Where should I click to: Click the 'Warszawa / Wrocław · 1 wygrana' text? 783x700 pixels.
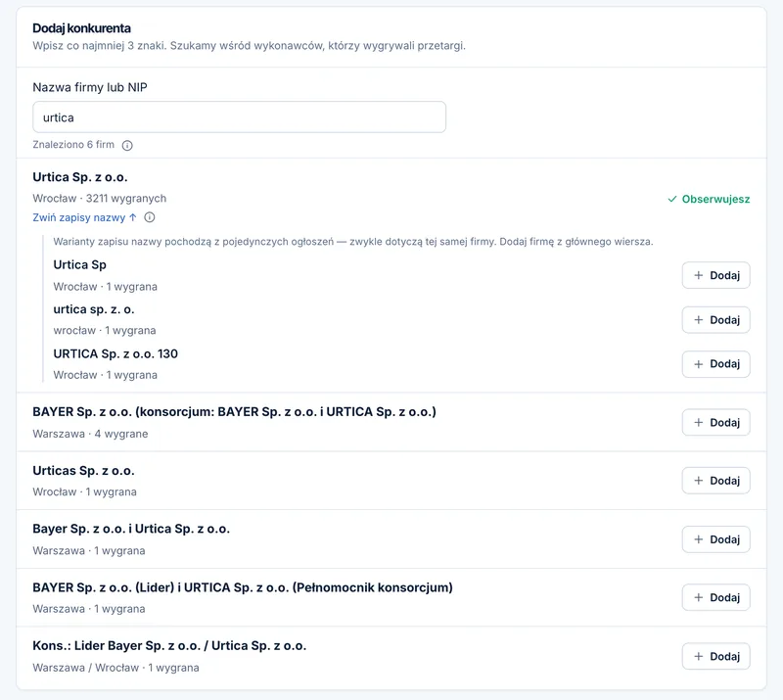115,668
